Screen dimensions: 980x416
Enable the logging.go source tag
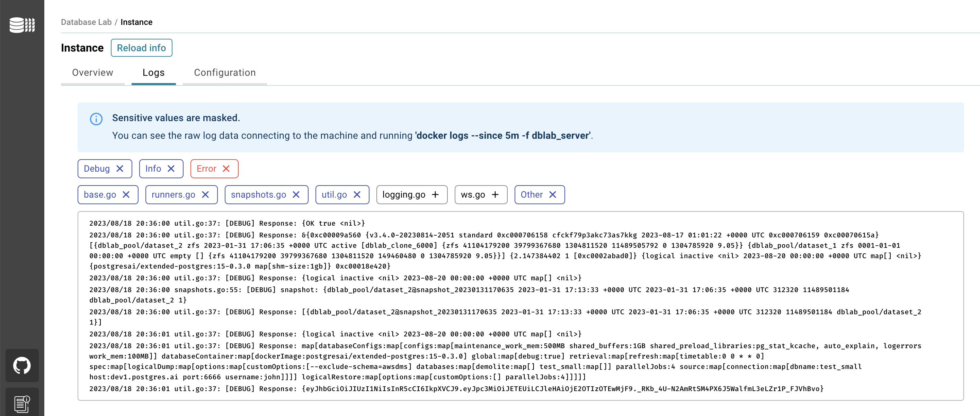(412, 195)
